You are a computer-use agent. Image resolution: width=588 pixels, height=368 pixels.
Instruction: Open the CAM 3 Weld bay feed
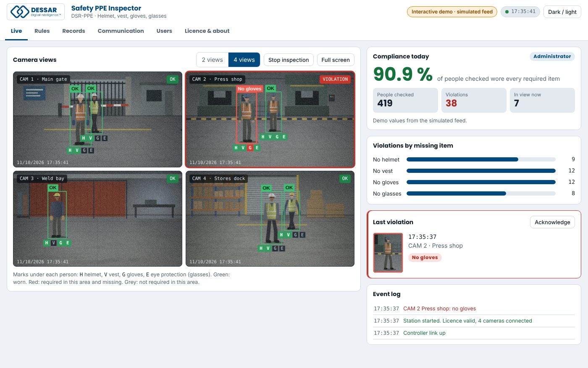pos(97,219)
